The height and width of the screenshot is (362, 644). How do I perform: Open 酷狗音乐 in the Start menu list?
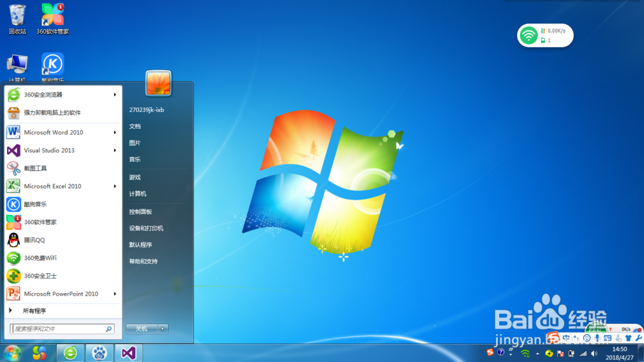click(62, 204)
